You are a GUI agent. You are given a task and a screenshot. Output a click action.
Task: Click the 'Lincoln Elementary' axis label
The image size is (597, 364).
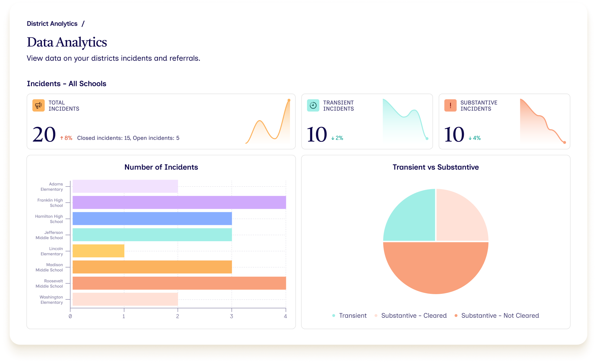click(52, 251)
